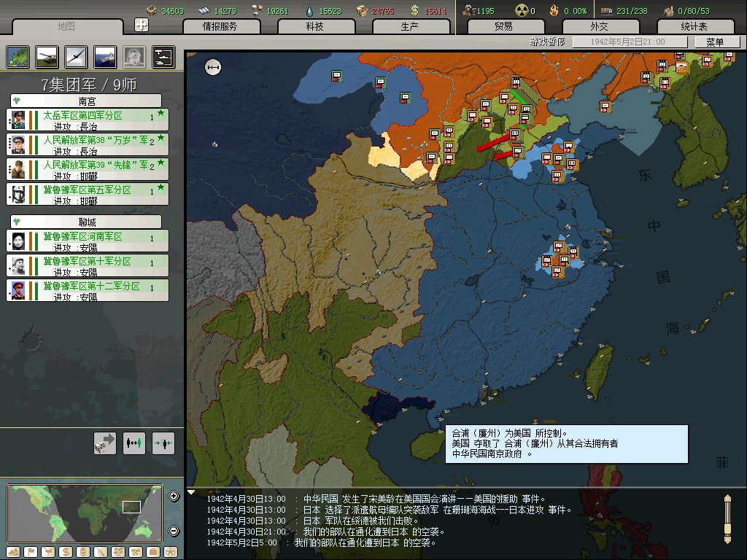This screenshot has height=560, width=747.
Task: Zoom in with the minimap plus button
Action: [x=174, y=496]
